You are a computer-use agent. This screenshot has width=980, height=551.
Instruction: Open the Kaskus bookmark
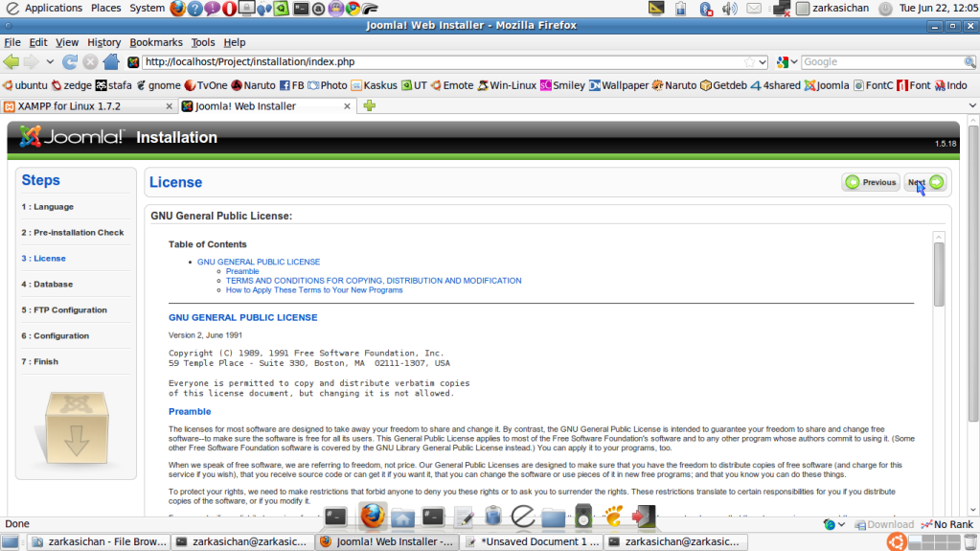[374, 85]
